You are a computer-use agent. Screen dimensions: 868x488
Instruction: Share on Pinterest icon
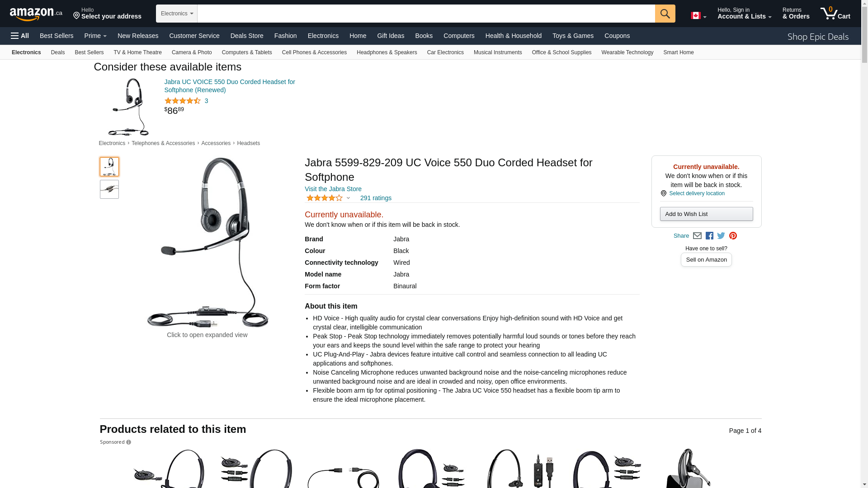[x=733, y=236]
